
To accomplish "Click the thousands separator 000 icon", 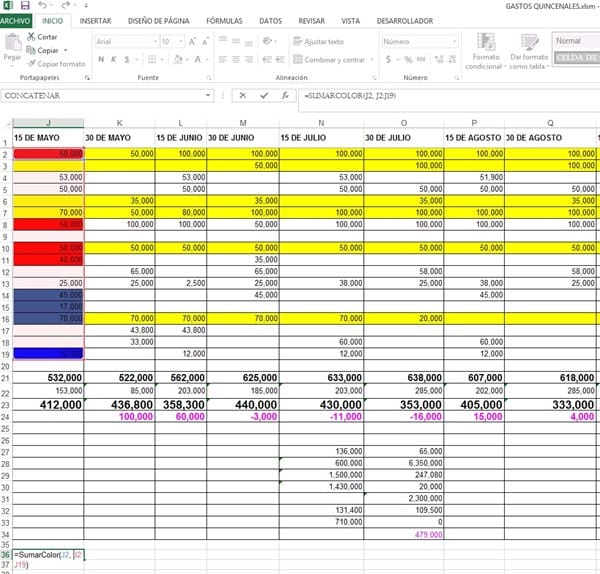I will pyautogui.click(x=421, y=59).
